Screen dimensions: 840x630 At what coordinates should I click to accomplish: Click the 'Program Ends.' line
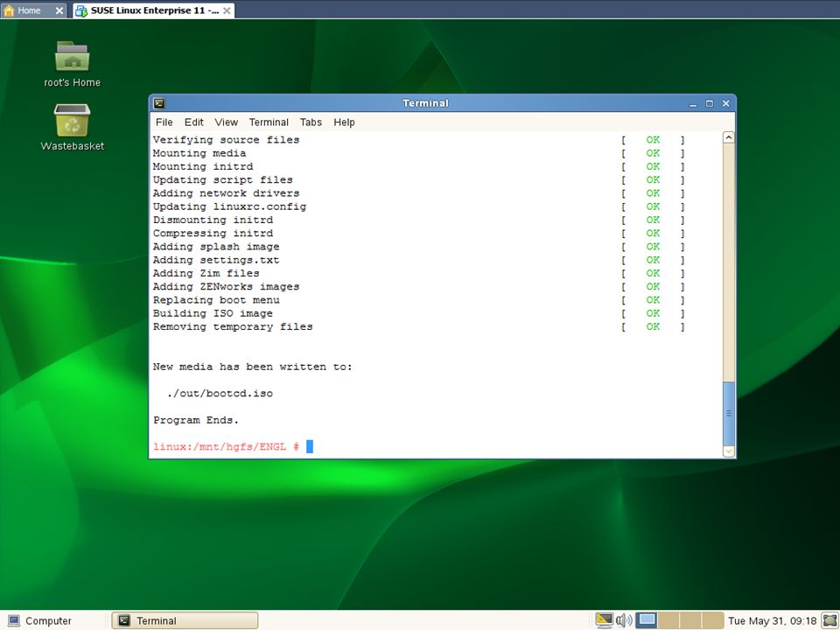[195, 420]
